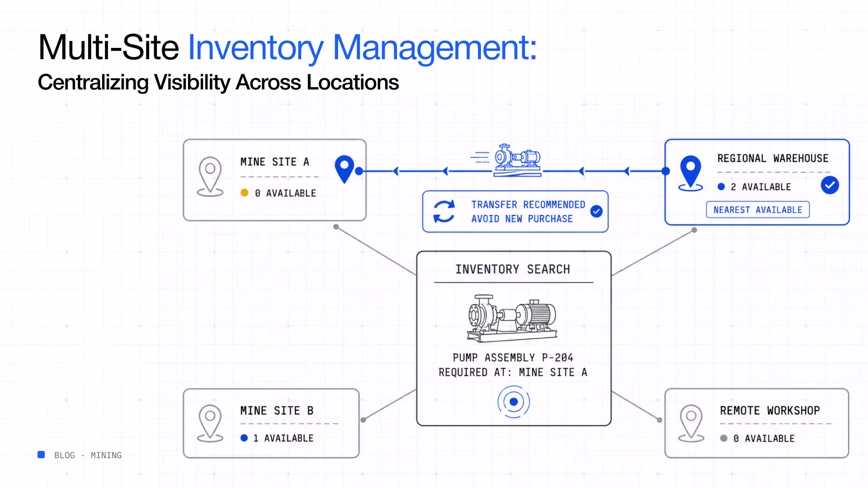
Task: Click the Nearest Available badge
Action: click(x=758, y=210)
